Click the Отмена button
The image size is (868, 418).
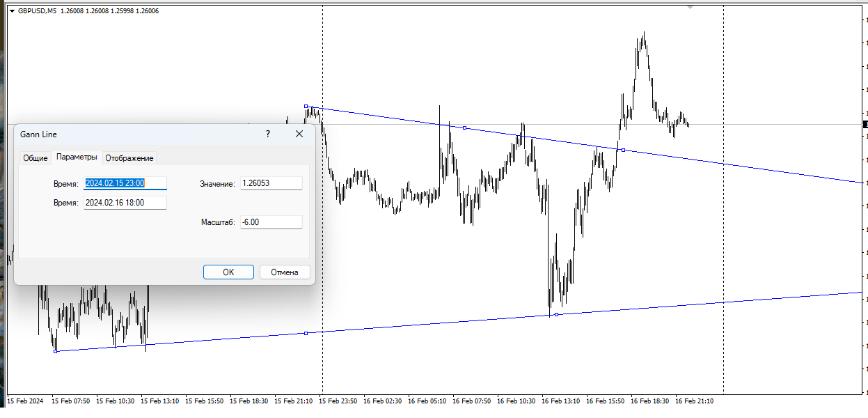[285, 272]
